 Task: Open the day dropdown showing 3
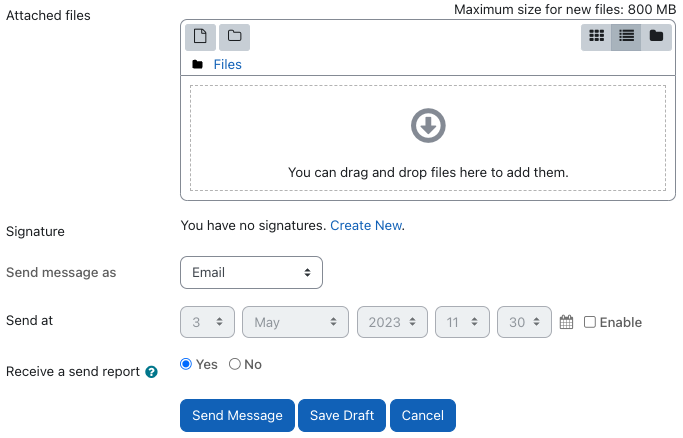[x=207, y=322]
